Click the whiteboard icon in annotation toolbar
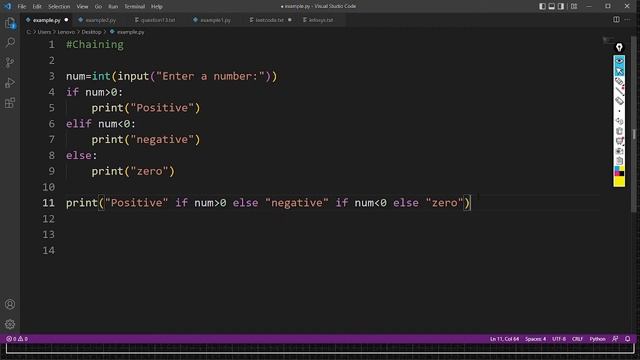The image size is (640, 360). (619, 141)
